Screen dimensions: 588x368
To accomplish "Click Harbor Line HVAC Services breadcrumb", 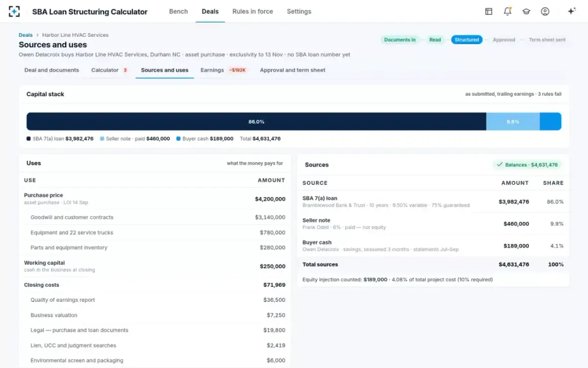I will (x=75, y=35).
